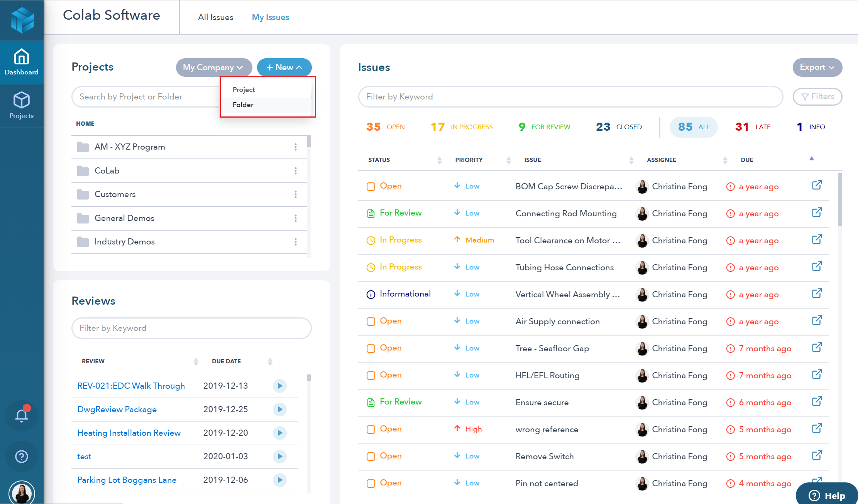858x504 pixels.
Task: Show only the 31 Late issues
Action: [x=753, y=127]
